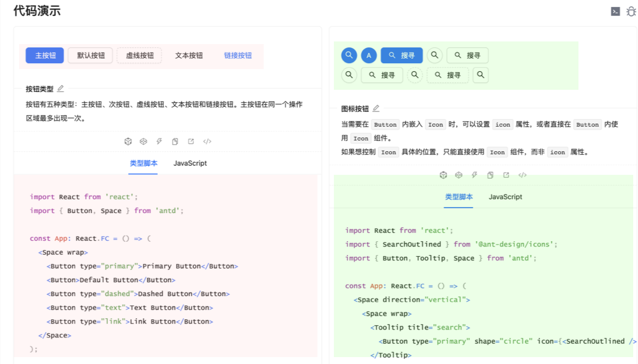This screenshot has height=364, width=638.
Task: Open button types demo in CodePen
Action: click(x=143, y=141)
